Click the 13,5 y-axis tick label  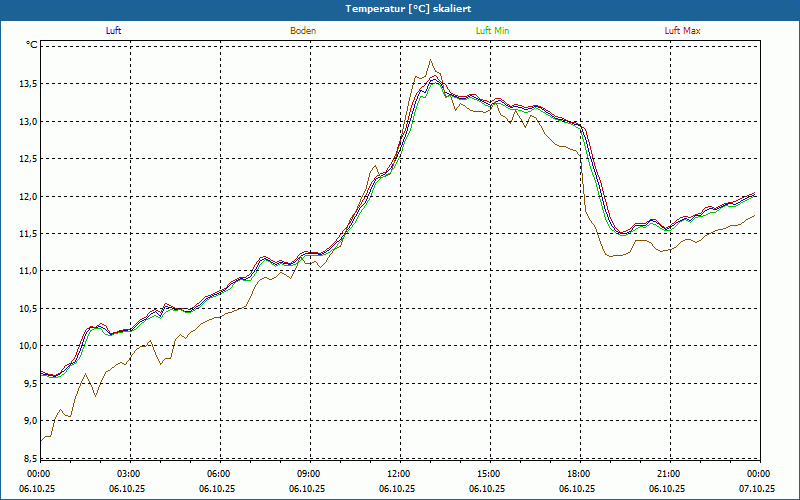click(x=26, y=84)
